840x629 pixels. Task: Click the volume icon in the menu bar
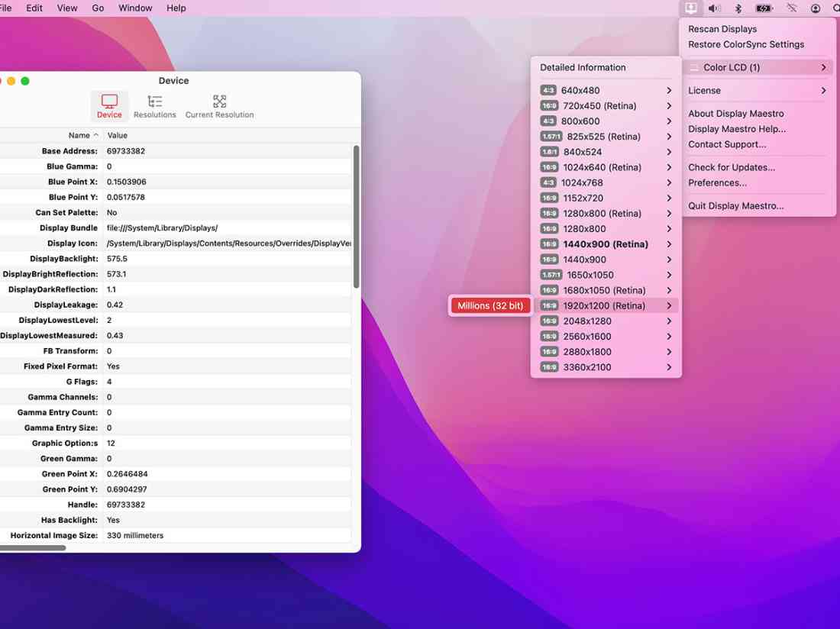pyautogui.click(x=714, y=8)
